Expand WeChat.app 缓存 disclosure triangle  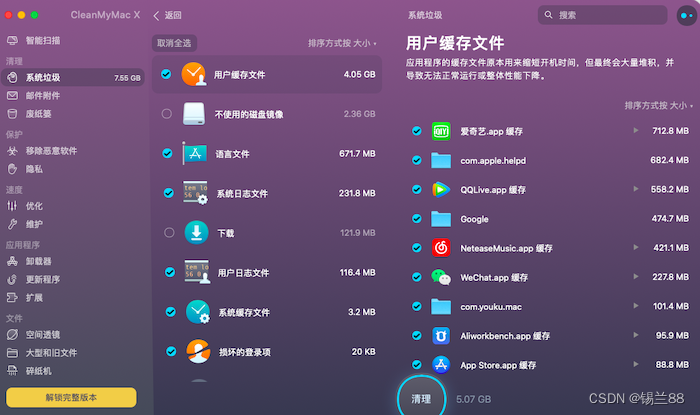pos(636,277)
